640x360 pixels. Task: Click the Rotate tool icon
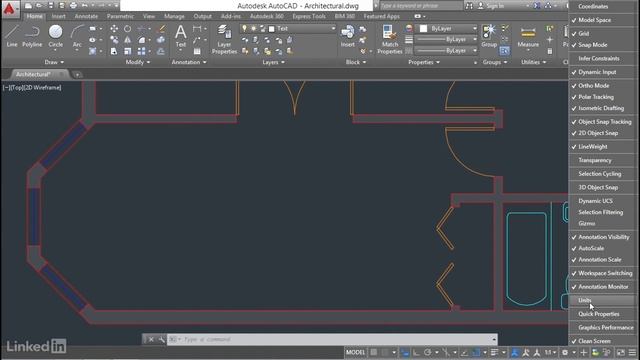tap(127, 29)
